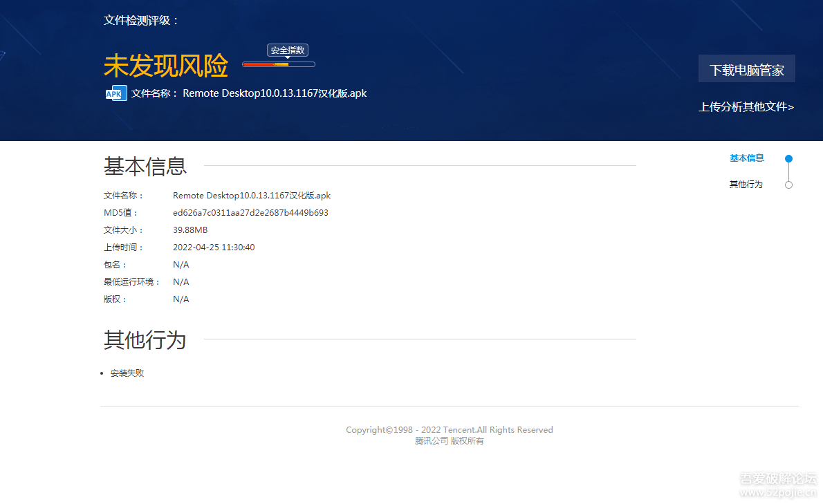The width and height of the screenshot is (823, 504).
Task: Select the 基本信息 anchor in right sidebar
Action: coord(746,158)
